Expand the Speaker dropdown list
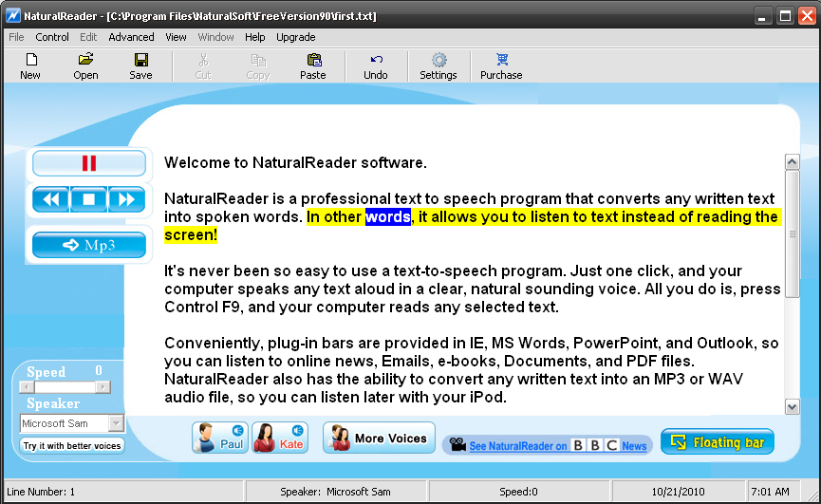 point(116,423)
